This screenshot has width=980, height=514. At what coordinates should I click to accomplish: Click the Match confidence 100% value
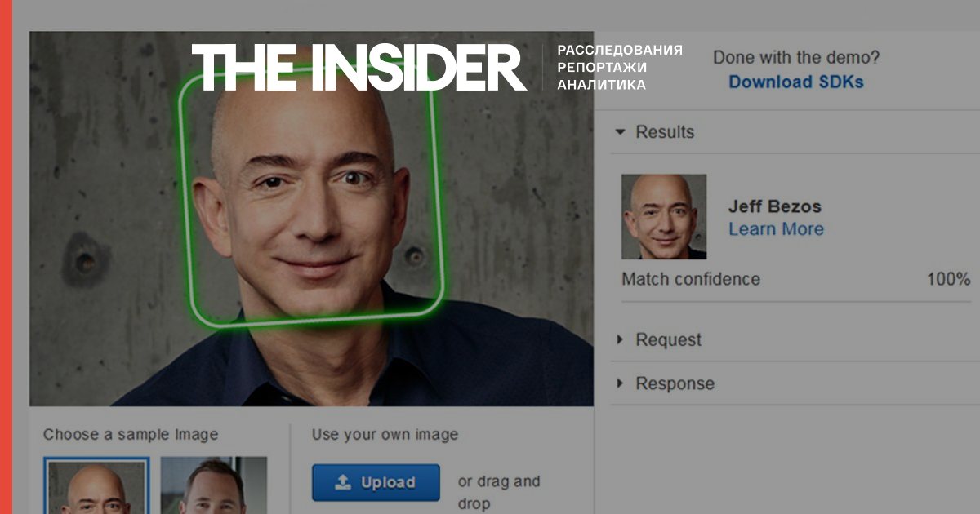coord(948,279)
